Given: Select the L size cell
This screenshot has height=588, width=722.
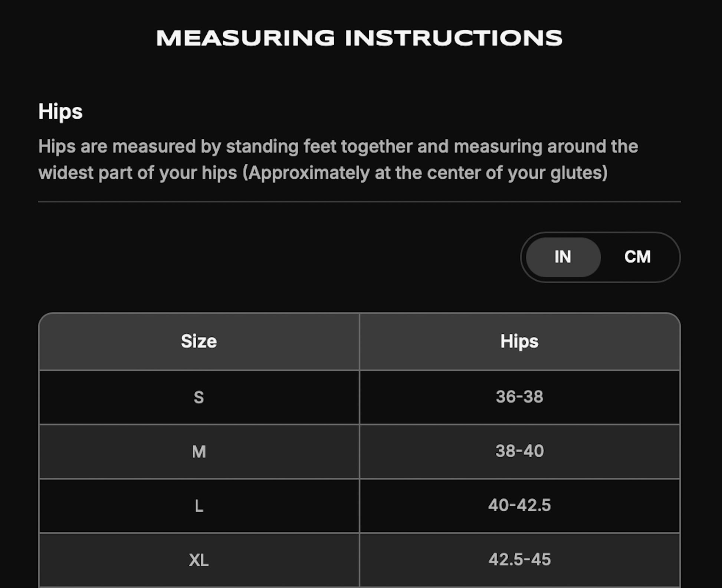Looking at the screenshot, I should [199, 506].
